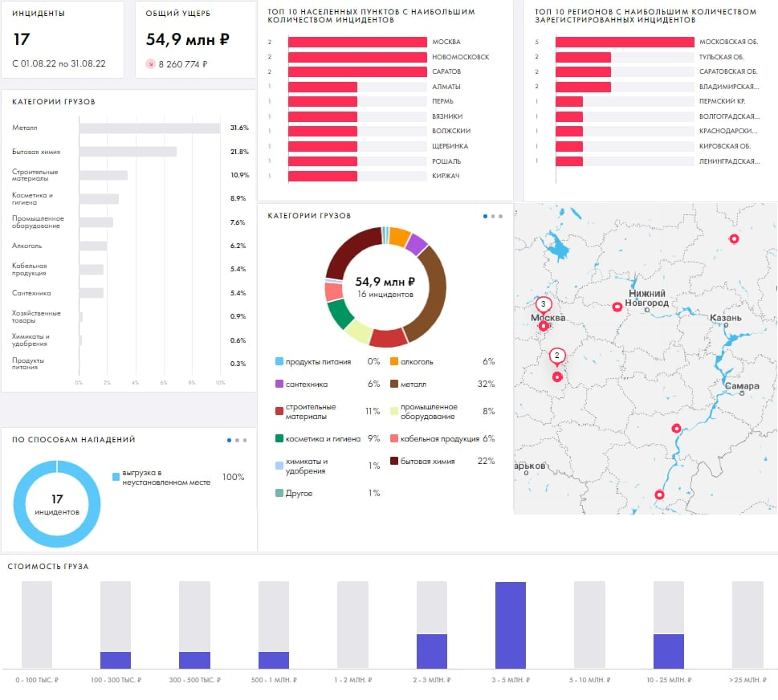Toggle the продукты питания legend swatch

[279, 362]
